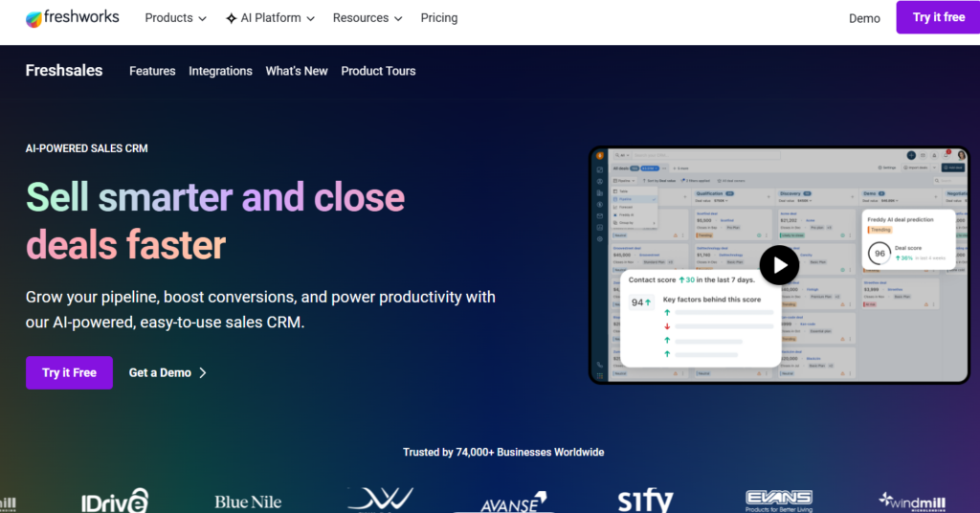
Task: Click the contact score 94 badge
Action: pyautogui.click(x=641, y=302)
